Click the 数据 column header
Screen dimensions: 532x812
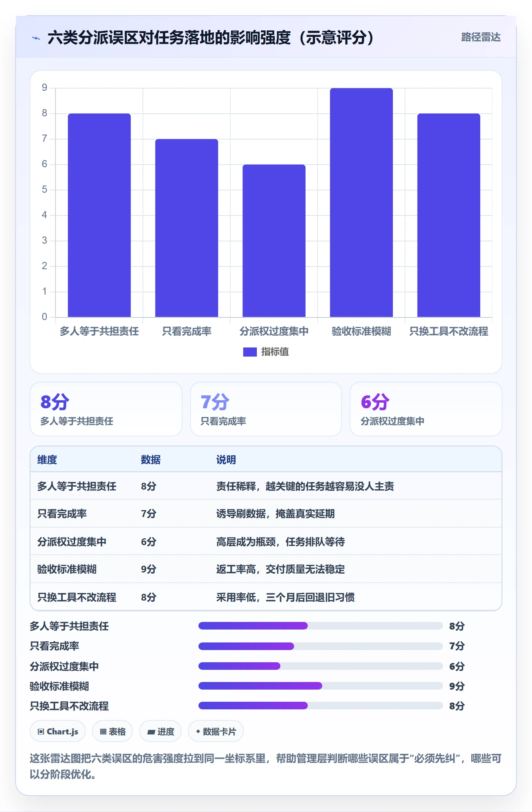[x=151, y=460]
